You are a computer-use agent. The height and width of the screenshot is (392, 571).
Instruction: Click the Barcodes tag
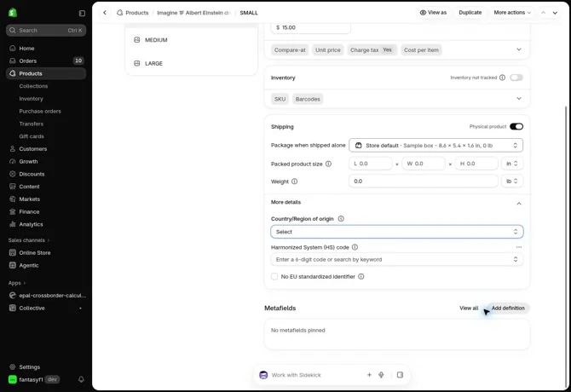pos(308,99)
